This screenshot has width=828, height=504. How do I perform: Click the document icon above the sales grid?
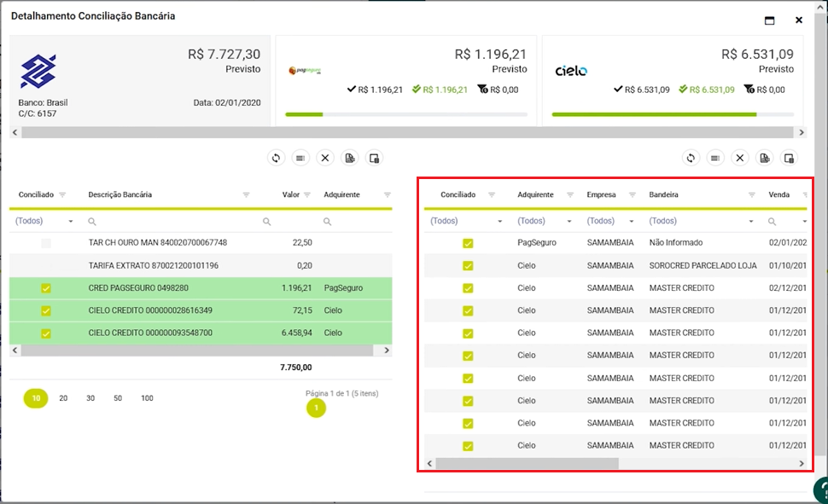pos(765,158)
